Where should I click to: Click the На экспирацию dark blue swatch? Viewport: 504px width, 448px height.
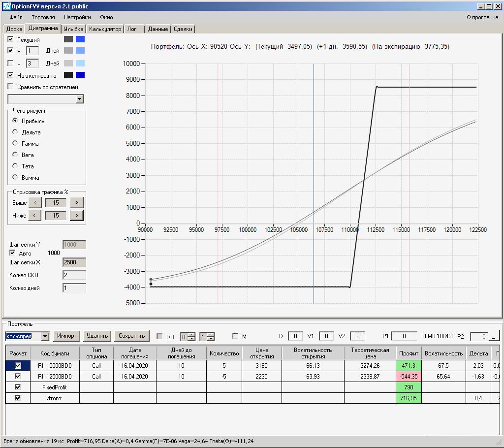[x=80, y=75]
